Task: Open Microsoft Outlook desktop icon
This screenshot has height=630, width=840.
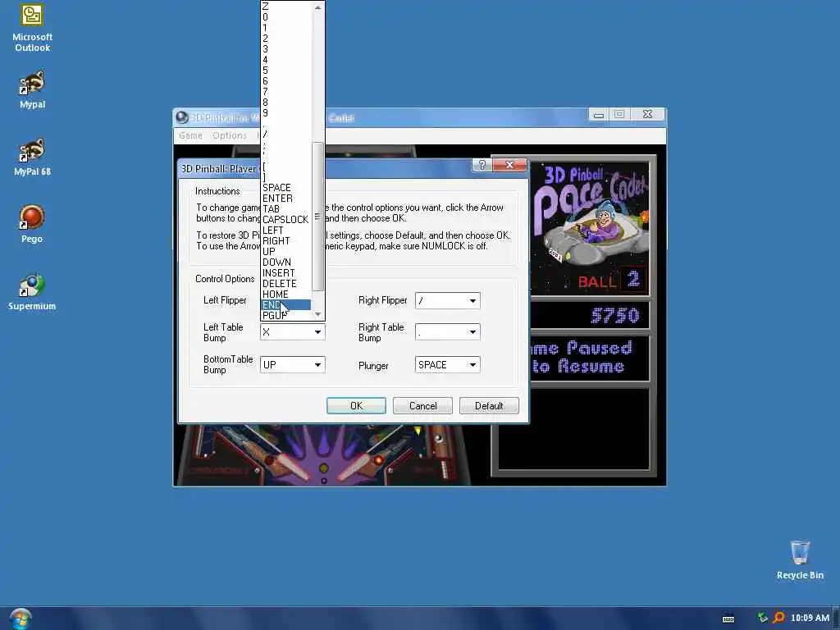Action: (32, 28)
